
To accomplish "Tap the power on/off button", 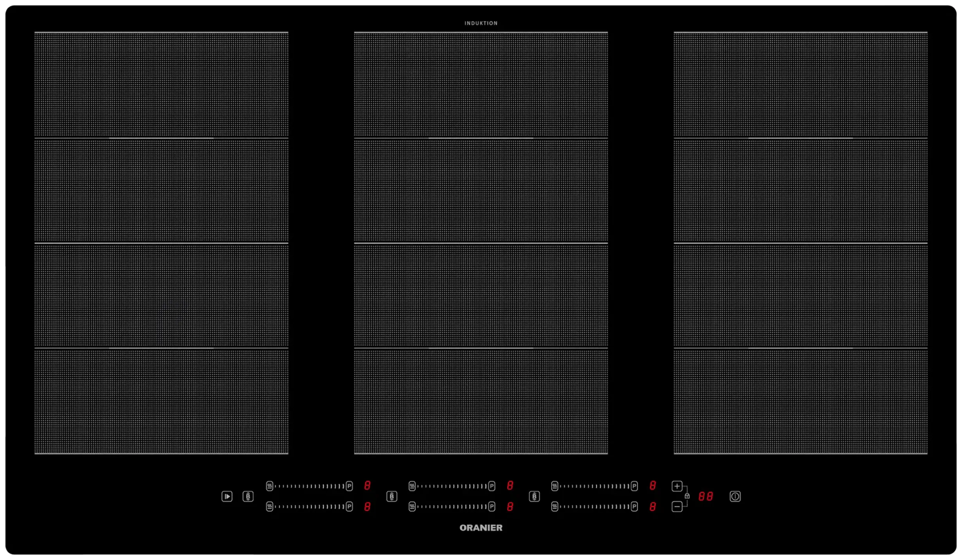I will click(x=735, y=496).
